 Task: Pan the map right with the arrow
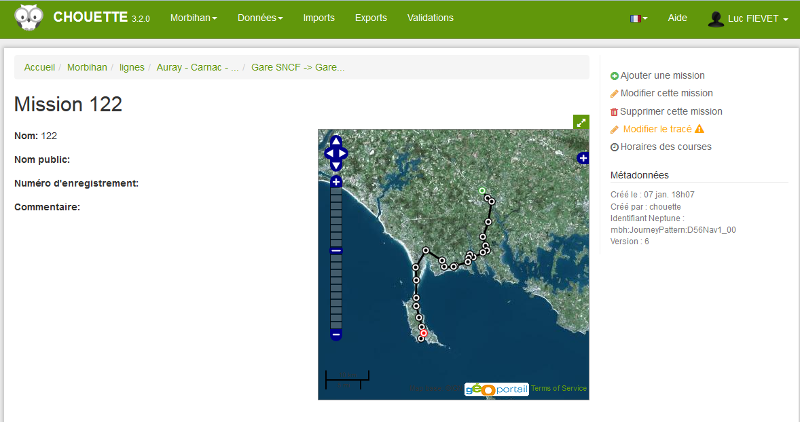(345, 154)
